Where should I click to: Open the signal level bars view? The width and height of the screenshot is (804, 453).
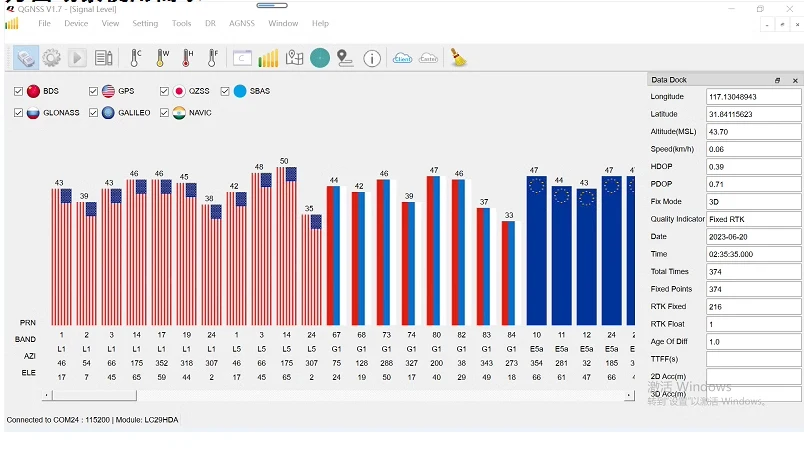click(268, 58)
